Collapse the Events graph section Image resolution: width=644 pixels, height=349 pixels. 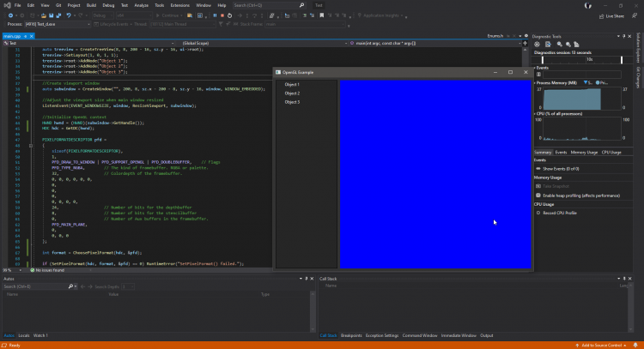(x=536, y=69)
